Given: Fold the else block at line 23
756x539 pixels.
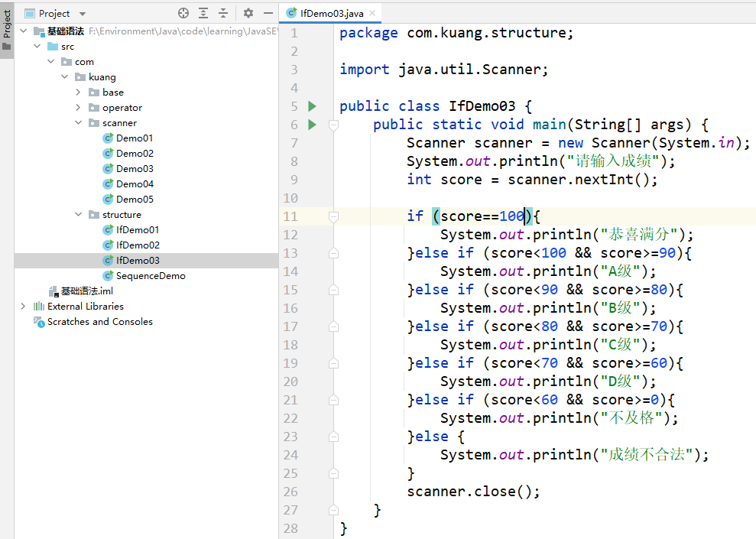Looking at the screenshot, I should tap(333, 437).
